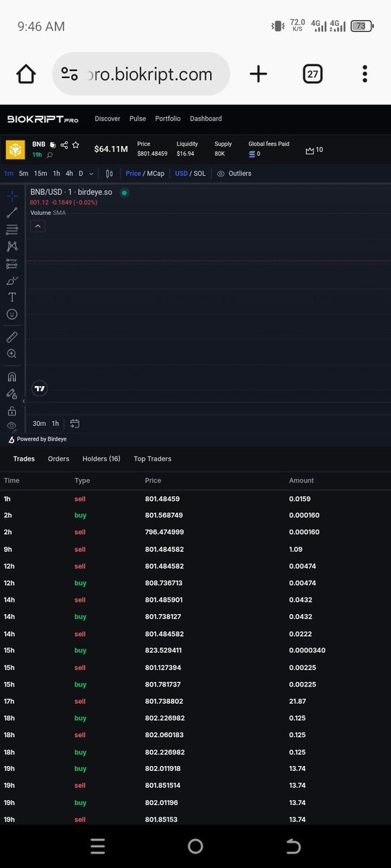Click the 796.474999 sell price
This screenshot has height=868, width=391.
click(x=164, y=532)
